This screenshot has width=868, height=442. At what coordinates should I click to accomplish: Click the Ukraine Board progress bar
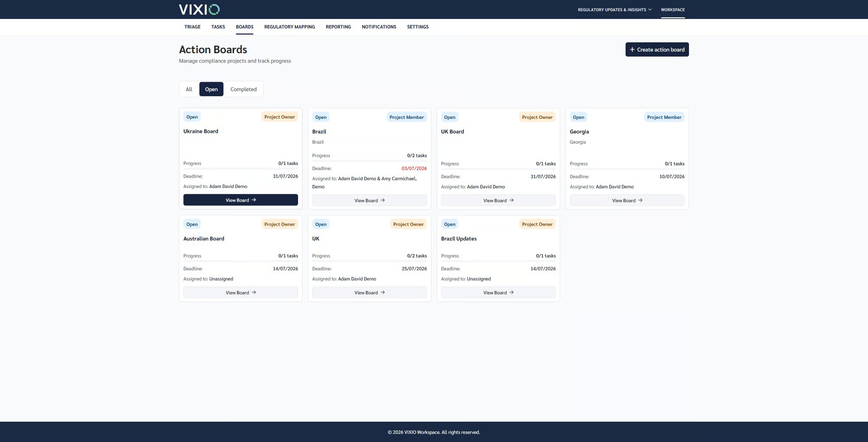click(x=241, y=168)
